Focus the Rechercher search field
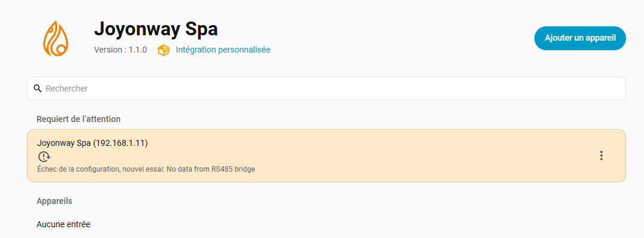Image resolution: width=644 pixels, height=238 pixels. point(326,89)
